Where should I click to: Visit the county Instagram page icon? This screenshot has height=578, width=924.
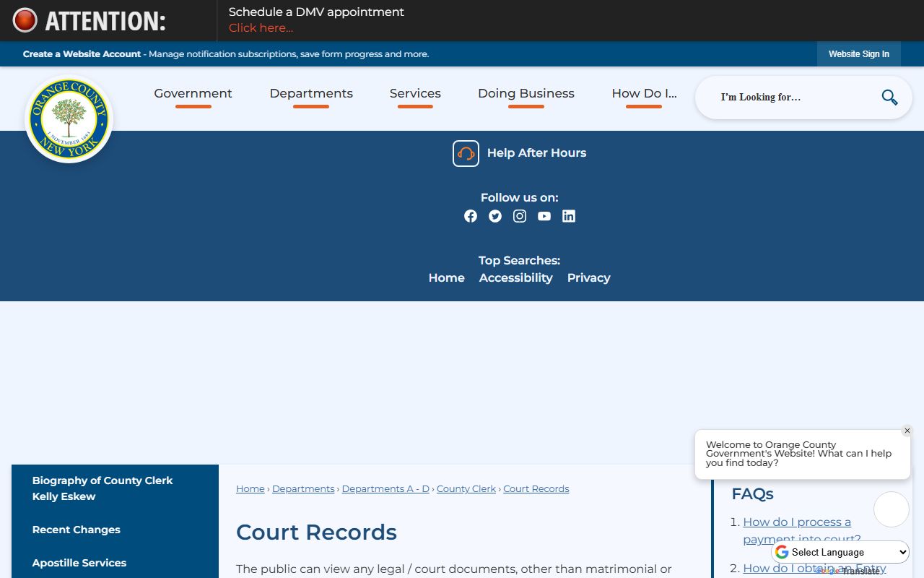520,216
